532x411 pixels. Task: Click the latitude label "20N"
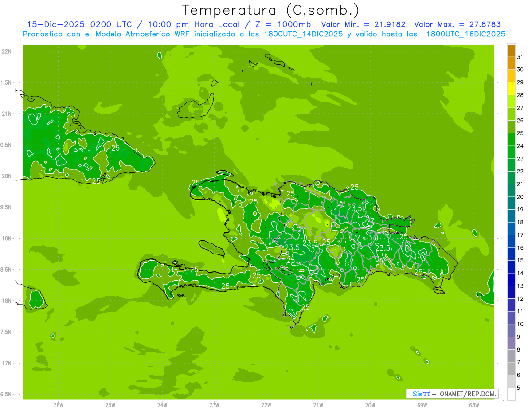pos(7,176)
